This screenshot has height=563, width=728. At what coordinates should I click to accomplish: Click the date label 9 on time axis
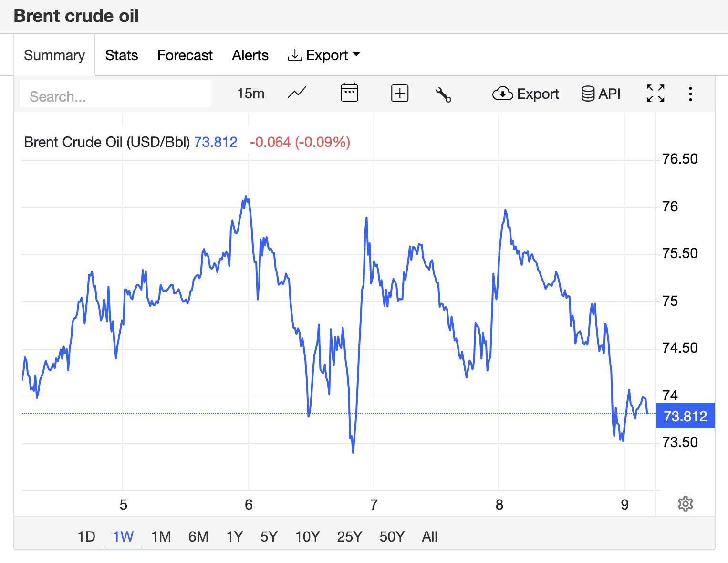625,505
